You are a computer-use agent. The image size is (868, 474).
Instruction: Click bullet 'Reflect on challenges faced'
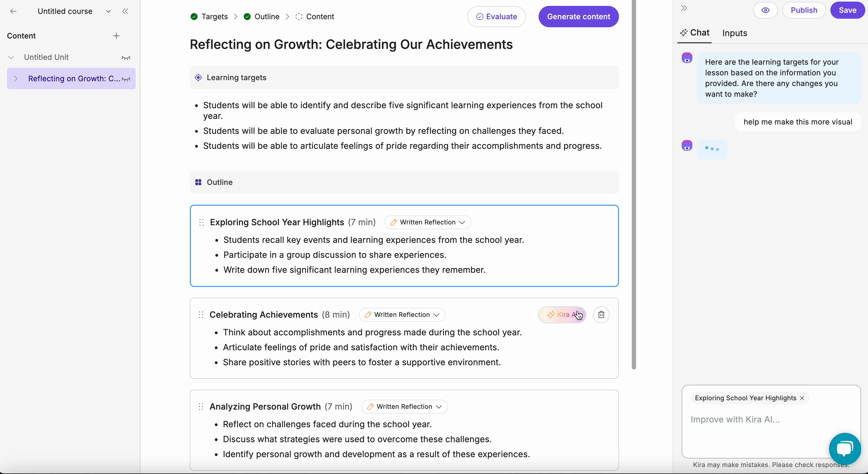(327, 424)
